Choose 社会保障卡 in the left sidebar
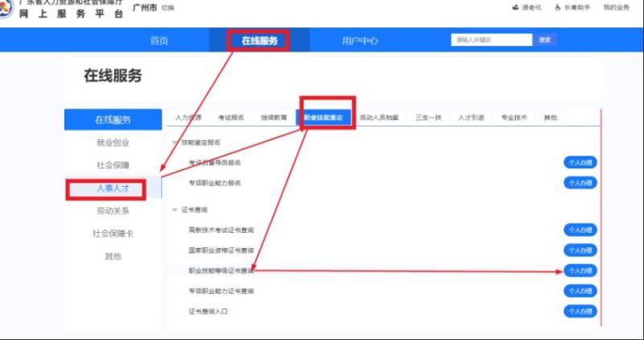 pos(113,234)
